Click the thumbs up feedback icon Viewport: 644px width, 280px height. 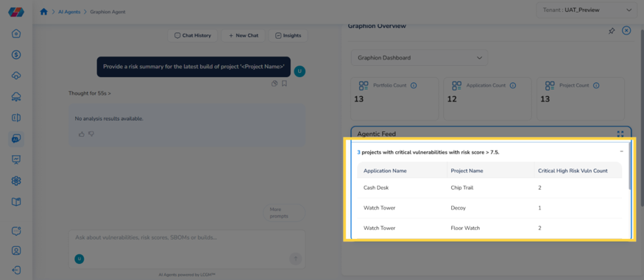click(x=81, y=134)
